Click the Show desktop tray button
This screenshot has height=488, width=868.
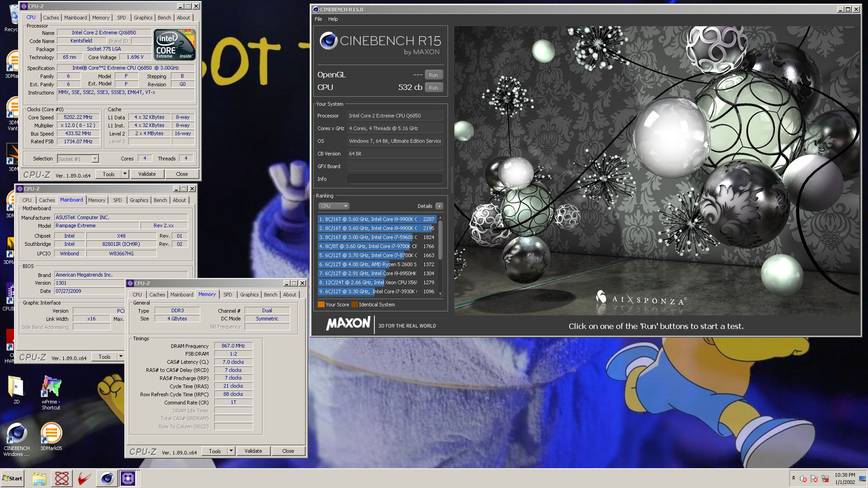click(x=863, y=479)
